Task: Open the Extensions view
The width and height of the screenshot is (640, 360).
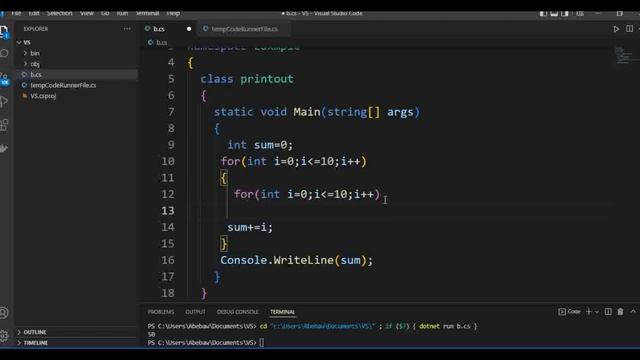Action: point(4,124)
